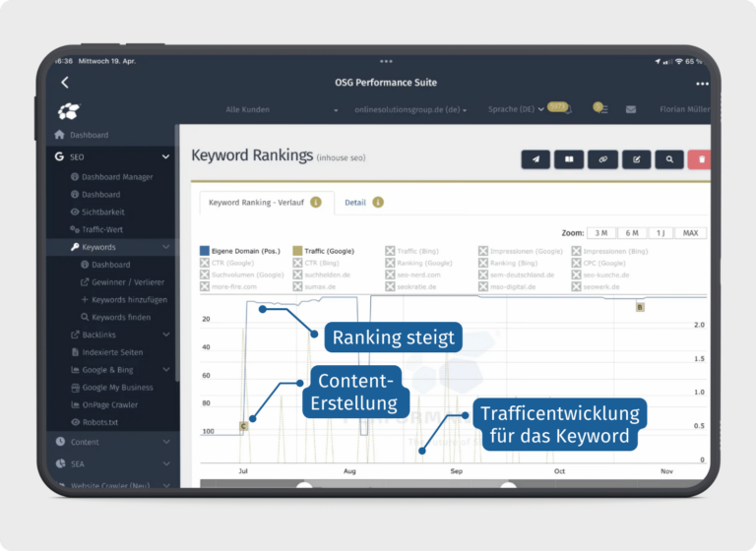
Task: Open the task list icon with the yellow badge
Action: point(600,108)
